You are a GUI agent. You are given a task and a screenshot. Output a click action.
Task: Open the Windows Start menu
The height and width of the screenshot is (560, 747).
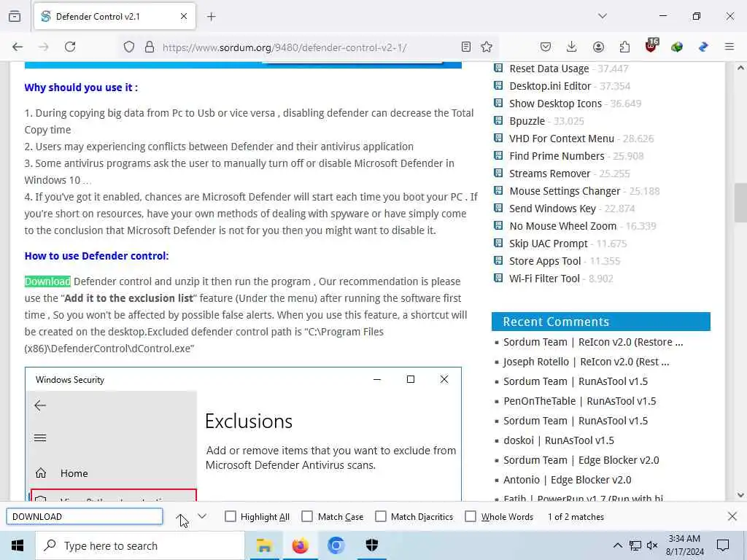(x=18, y=545)
